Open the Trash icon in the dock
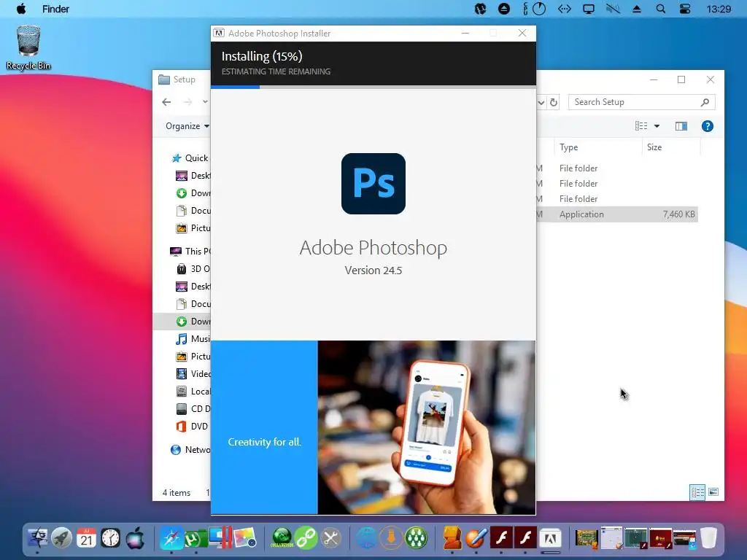Image resolution: width=747 pixels, height=560 pixels. [x=708, y=539]
